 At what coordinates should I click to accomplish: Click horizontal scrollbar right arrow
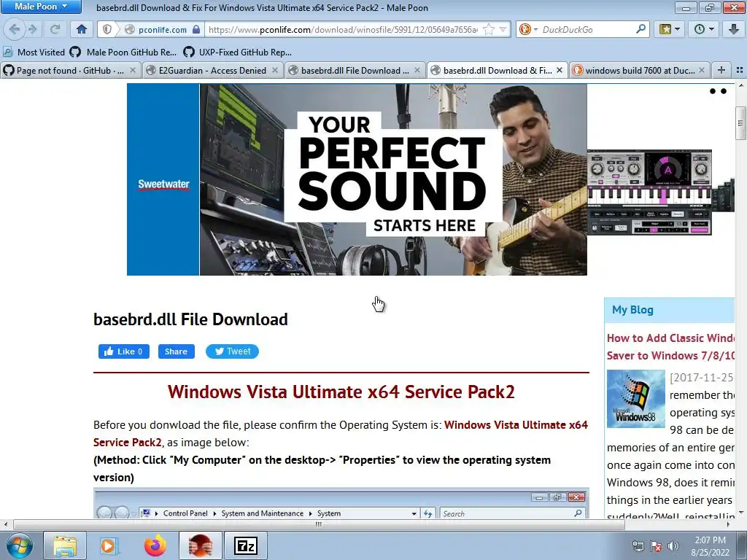(x=729, y=524)
